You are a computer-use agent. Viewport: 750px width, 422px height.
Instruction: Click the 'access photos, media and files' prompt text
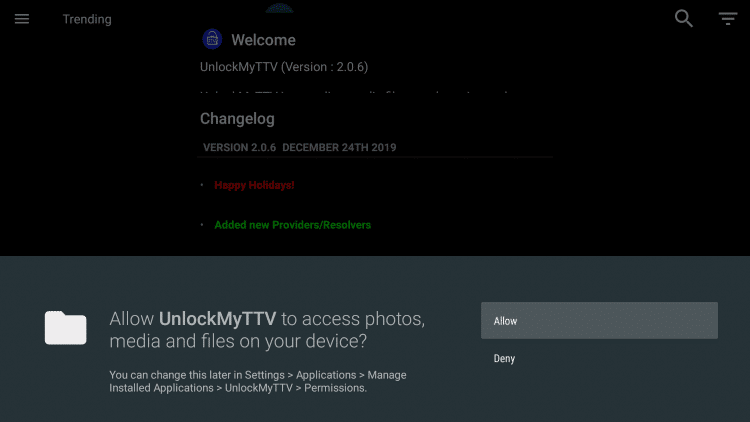[x=267, y=330]
